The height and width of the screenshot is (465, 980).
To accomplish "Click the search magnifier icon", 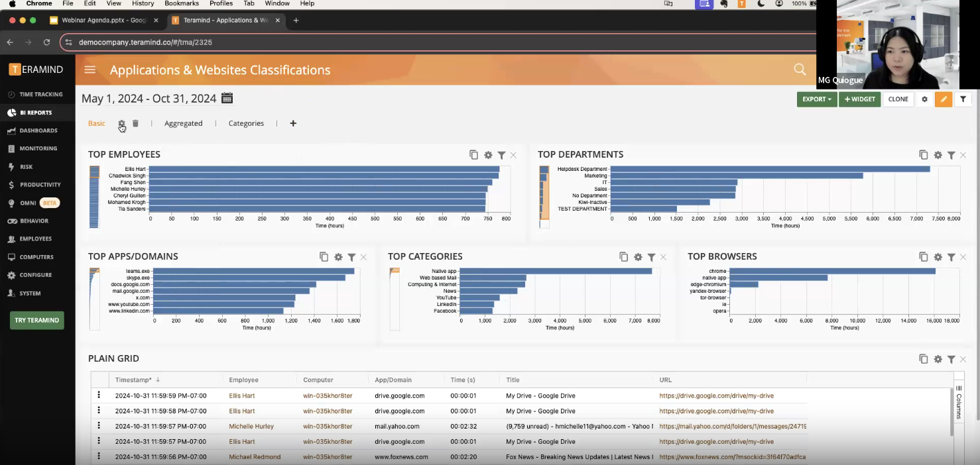I will coord(800,70).
